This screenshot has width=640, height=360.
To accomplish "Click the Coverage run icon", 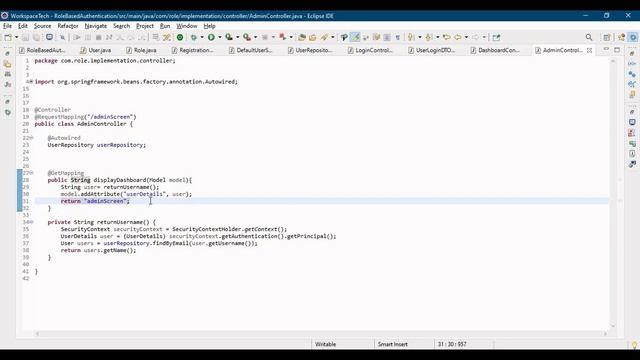I will (x=229, y=37).
